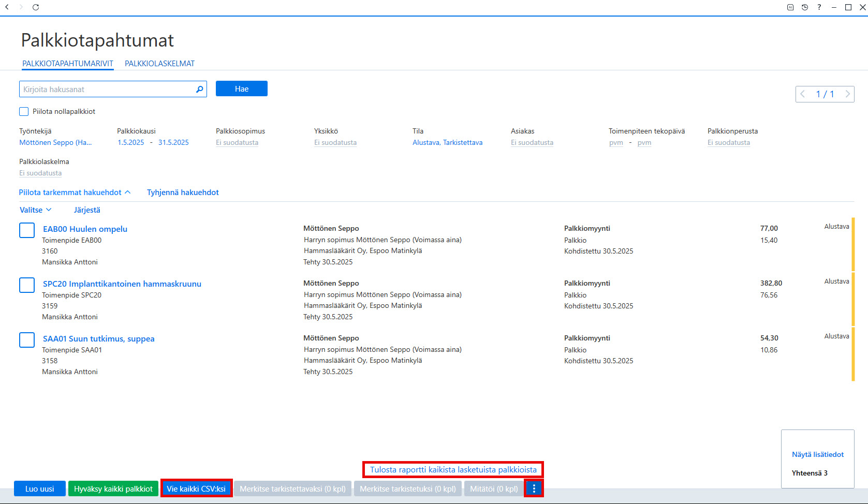The height and width of the screenshot is (504, 868).
Task: Select the SAA01 Suun tutkimus row checkbox
Action: tap(27, 340)
